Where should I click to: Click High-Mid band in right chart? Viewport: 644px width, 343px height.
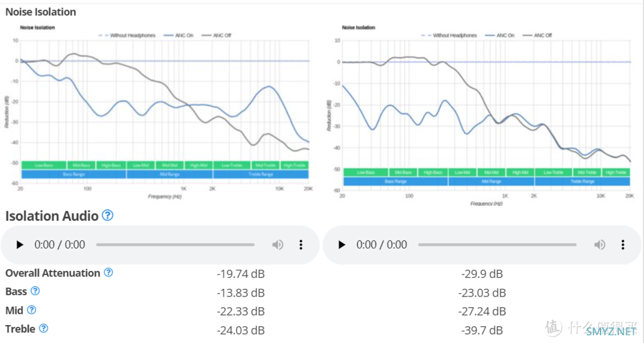521,172
